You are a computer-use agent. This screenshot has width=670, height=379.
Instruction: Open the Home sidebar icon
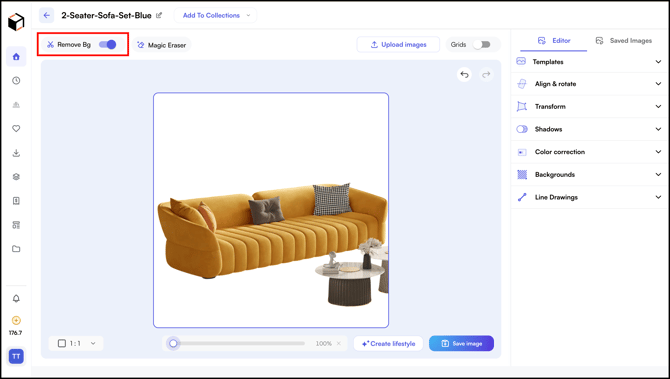click(x=16, y=56)
